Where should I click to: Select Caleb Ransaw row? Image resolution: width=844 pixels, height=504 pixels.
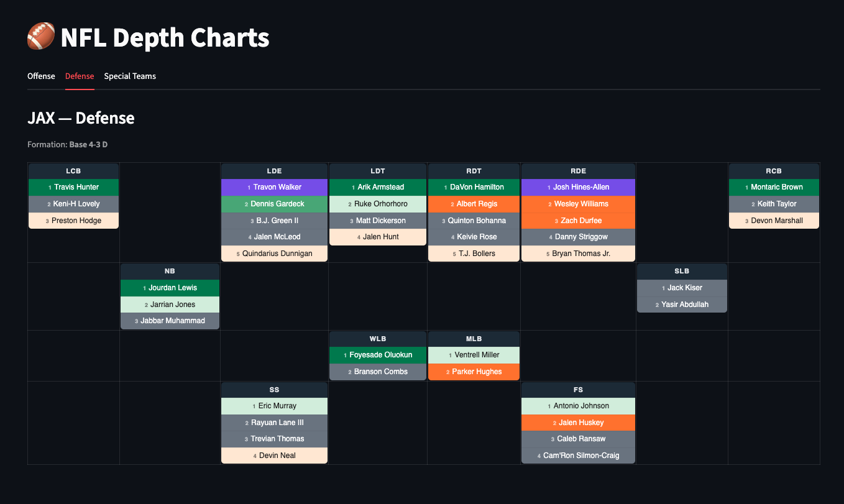(578, 439)
